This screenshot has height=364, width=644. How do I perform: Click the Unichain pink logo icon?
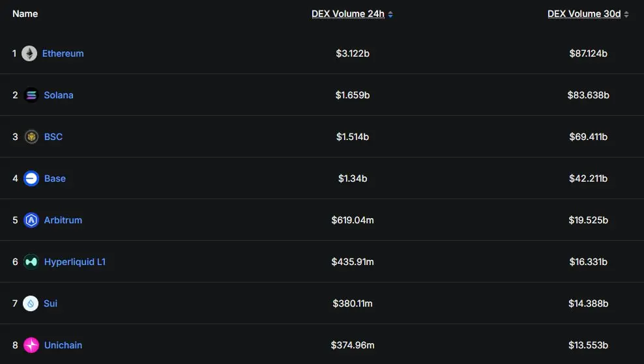click(x=31, y=345)
